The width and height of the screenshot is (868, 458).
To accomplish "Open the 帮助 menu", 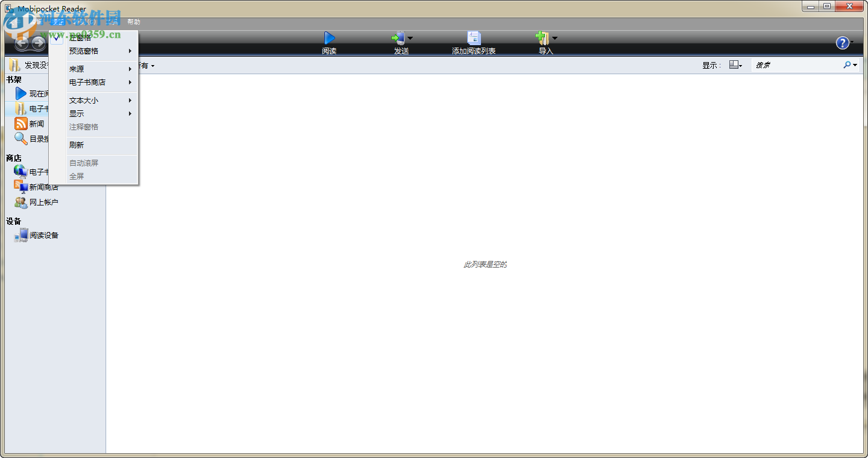I will coord(133,22).
